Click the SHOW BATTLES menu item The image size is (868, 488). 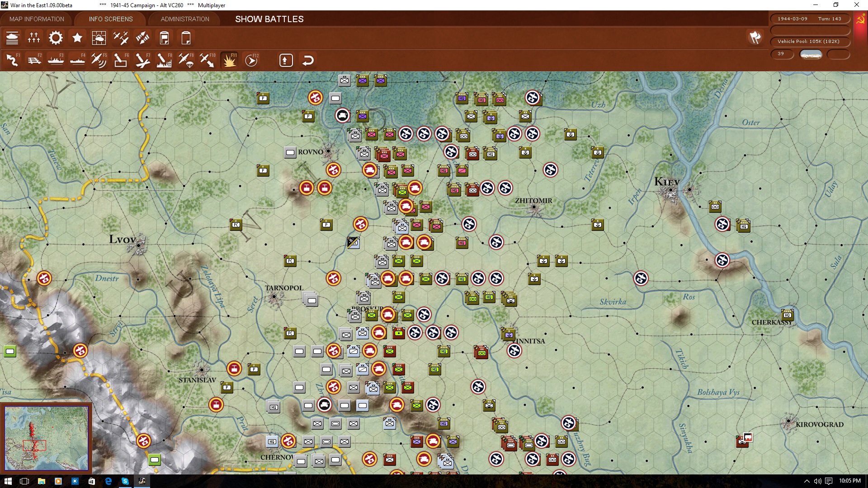point(269,19)
